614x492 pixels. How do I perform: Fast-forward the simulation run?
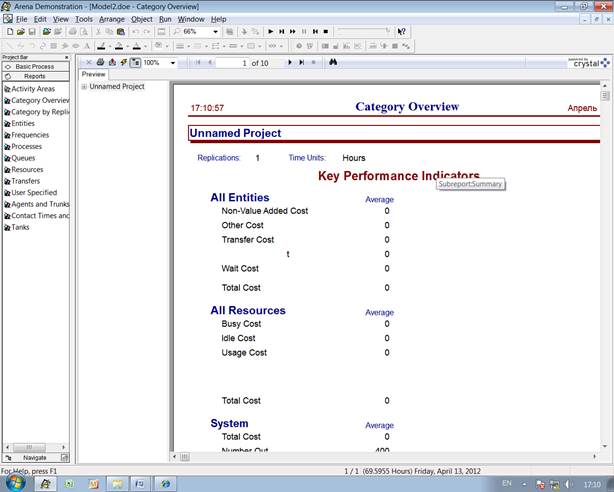tap(293, 32)
